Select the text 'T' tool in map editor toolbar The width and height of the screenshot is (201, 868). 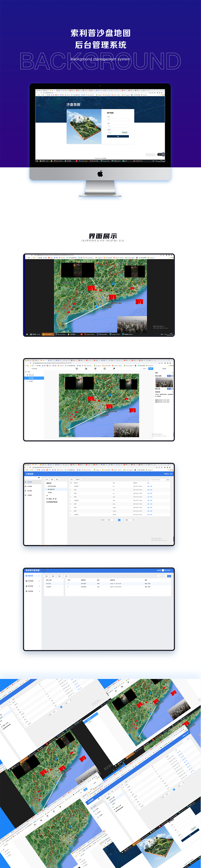coord(104,369)
